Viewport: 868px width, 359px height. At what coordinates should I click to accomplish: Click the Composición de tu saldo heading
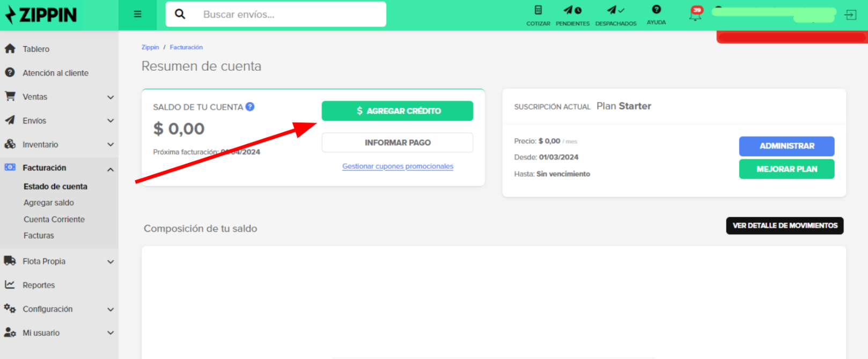pos(201,229)
